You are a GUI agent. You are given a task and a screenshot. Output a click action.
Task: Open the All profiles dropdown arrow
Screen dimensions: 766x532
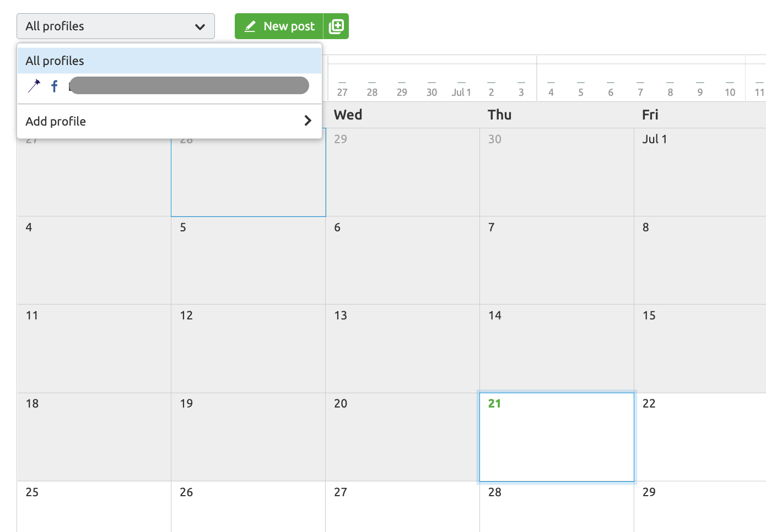coord(199,26)
